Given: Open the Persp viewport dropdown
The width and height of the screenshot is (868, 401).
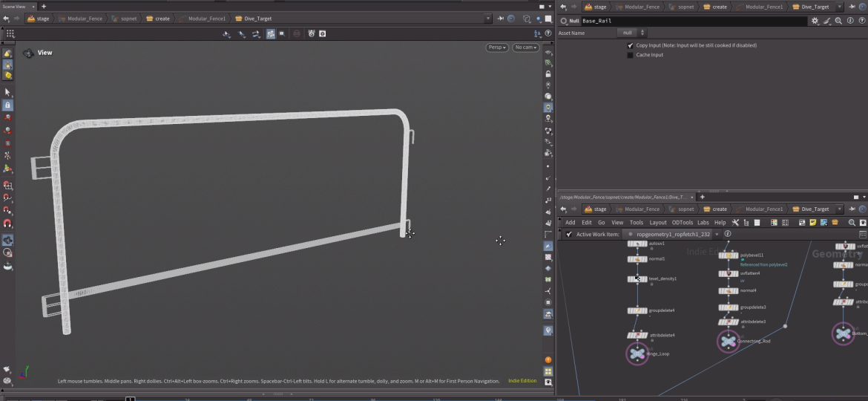Looking at the screenshot, I should point(496,48).
